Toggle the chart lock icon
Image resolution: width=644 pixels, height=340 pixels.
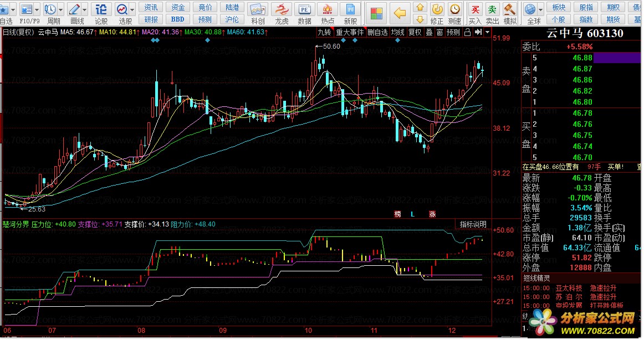(467, 32)
